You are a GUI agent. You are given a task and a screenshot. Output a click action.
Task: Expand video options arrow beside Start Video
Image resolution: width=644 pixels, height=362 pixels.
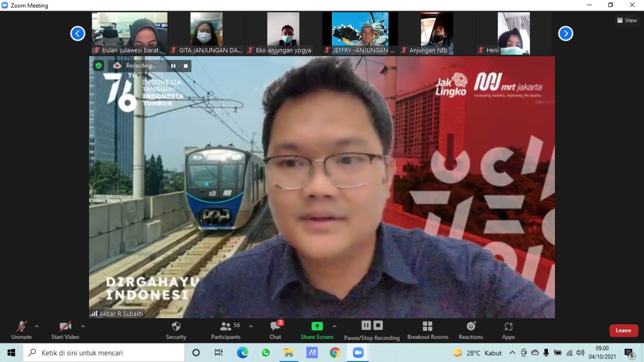83,326
